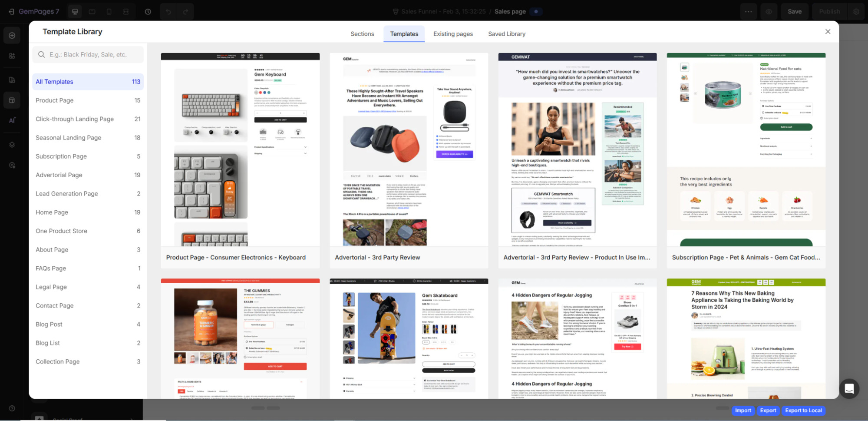
Task: Open the Saved Library tab
Action: pyautogui.click(x=507, y=33)
